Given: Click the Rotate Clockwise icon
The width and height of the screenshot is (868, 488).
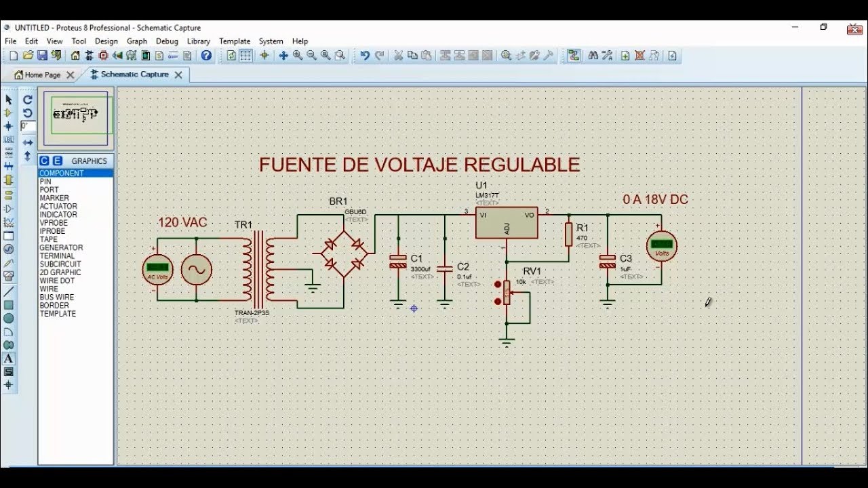Looking at the screenshot, I should tap(28, 100).
